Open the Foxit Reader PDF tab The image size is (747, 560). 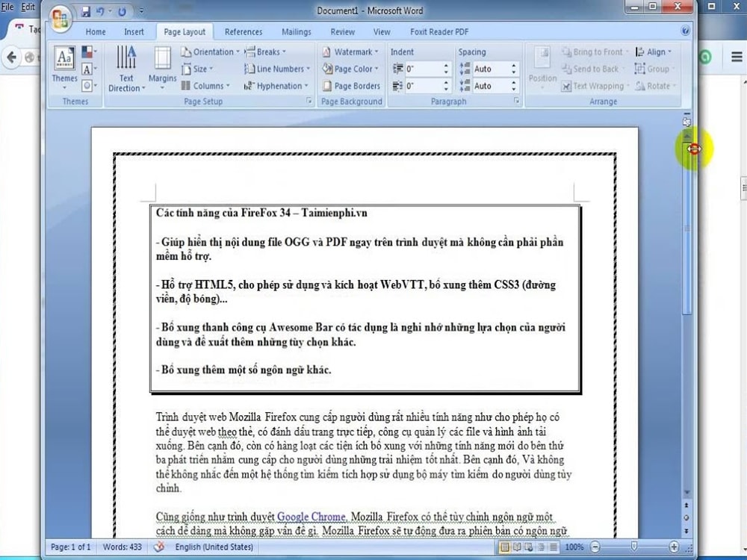439,32
